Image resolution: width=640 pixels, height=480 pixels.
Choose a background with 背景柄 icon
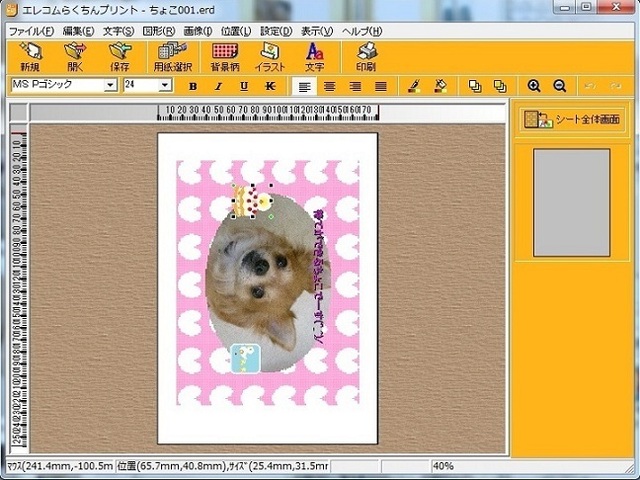[225, 56]
